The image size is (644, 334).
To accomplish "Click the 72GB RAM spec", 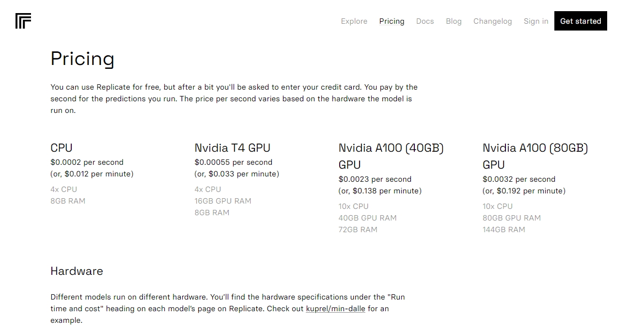I will (358, 230).
